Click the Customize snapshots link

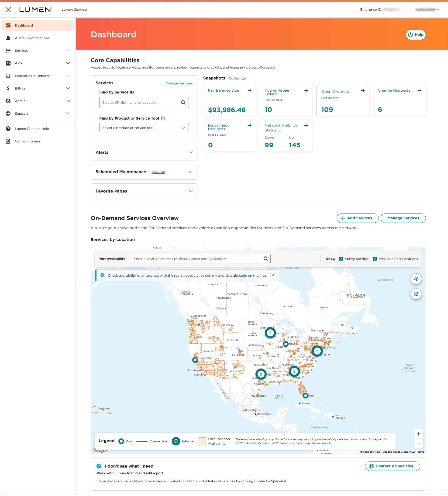coord(237,78)
